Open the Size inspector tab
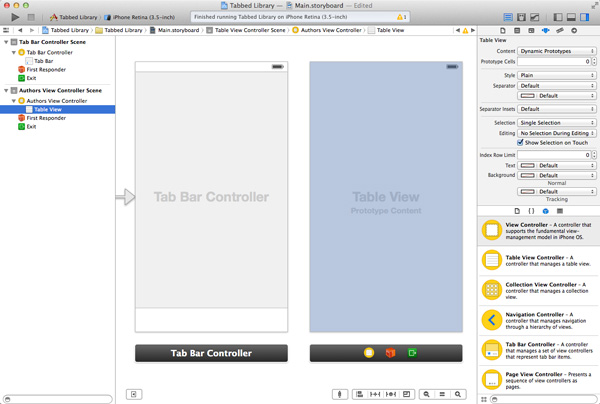600x404 pixels. click(560, 31)
